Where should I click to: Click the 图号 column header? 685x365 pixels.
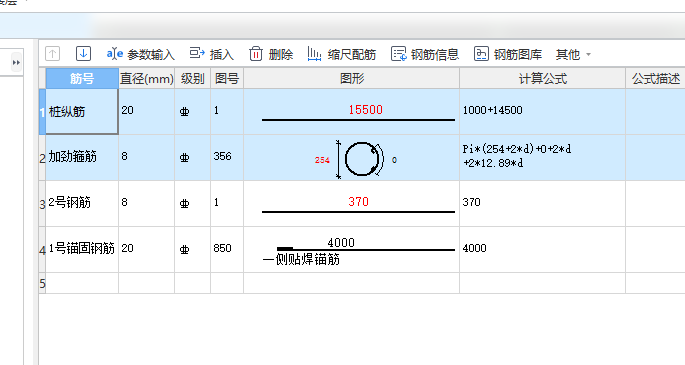227,79
